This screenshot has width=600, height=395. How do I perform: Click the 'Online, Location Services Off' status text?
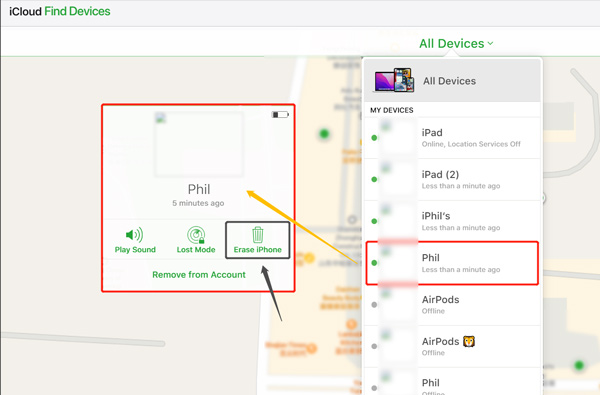point(471,144)
